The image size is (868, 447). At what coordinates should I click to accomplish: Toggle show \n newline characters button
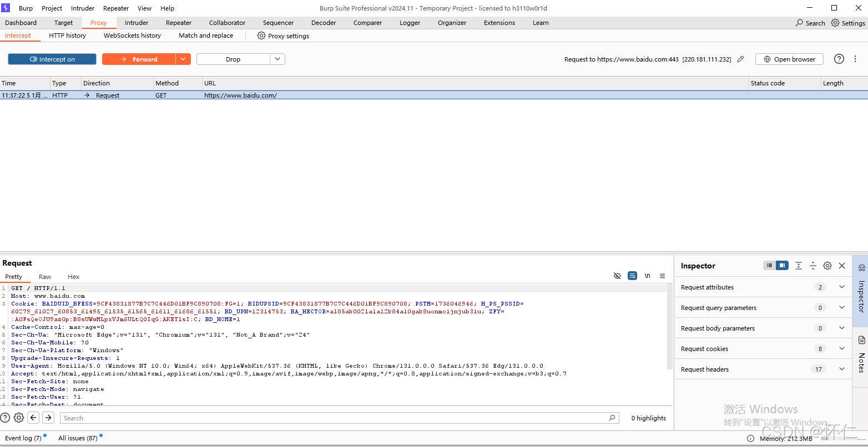647,276
